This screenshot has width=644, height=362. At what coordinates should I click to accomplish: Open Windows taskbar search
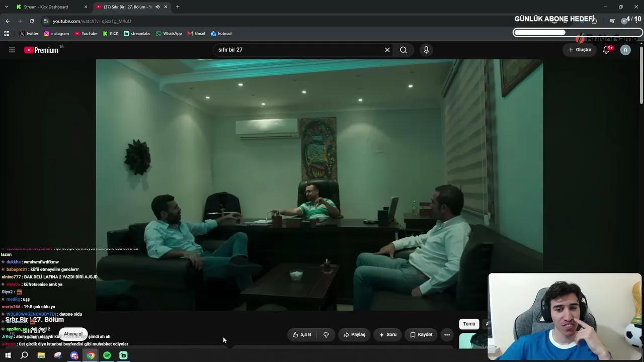click(24, 355)
